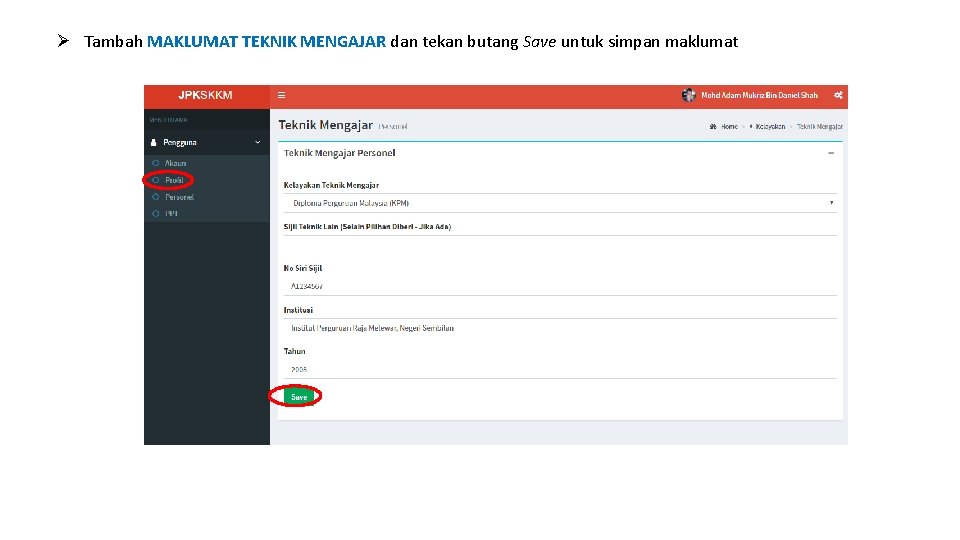Click the Kelayakan dropdown arrow
The image size is (960, 540).
[831, 203]
